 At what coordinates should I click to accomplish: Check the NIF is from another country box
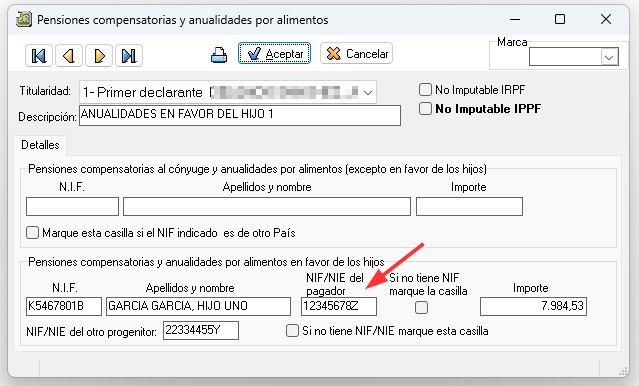coord(33,233)
